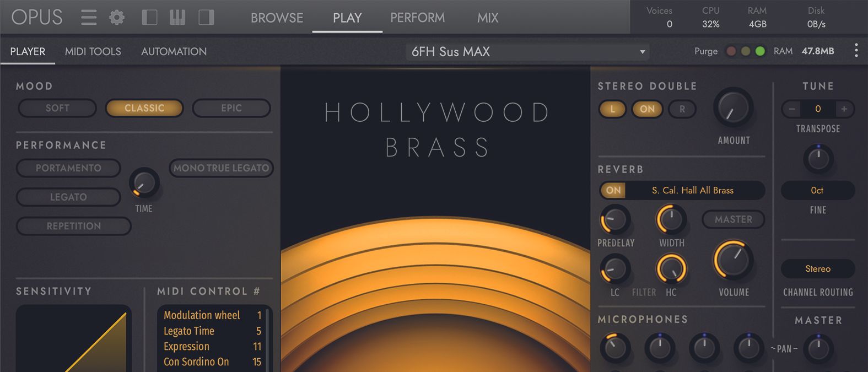Viewport: 868px width, 372px height.
Task: Click the RAM 47.8MB readout
Action: tap(804, 51)
